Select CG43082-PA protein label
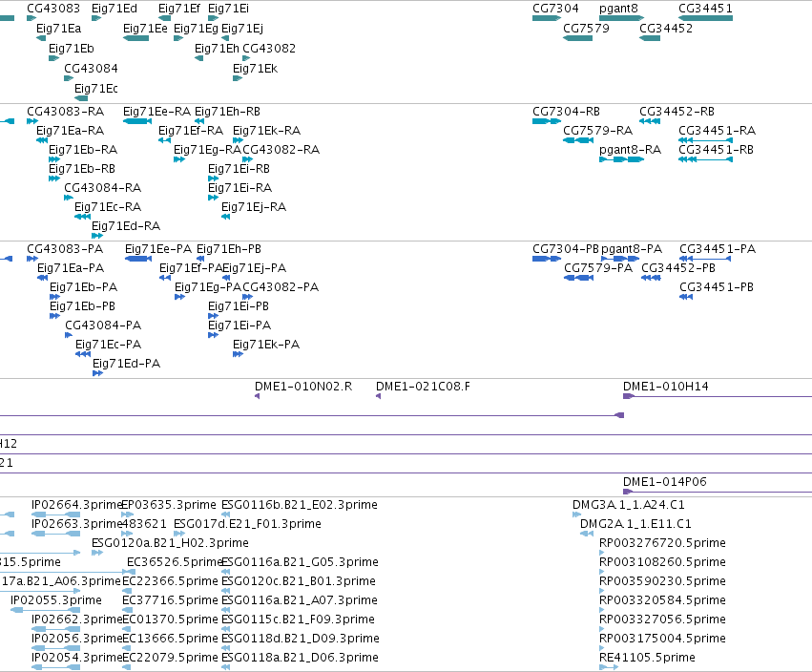Viewport: 812px width, 672px height. [281, 287]
